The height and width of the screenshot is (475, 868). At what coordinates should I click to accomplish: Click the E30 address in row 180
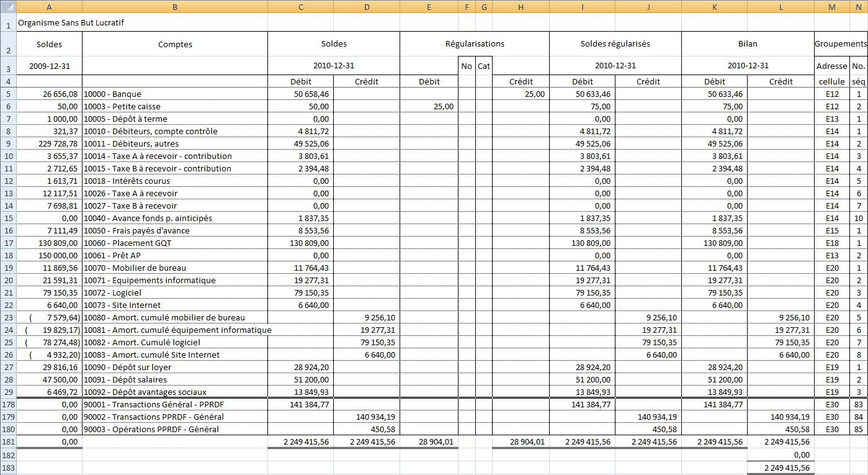tap(831, 429)
